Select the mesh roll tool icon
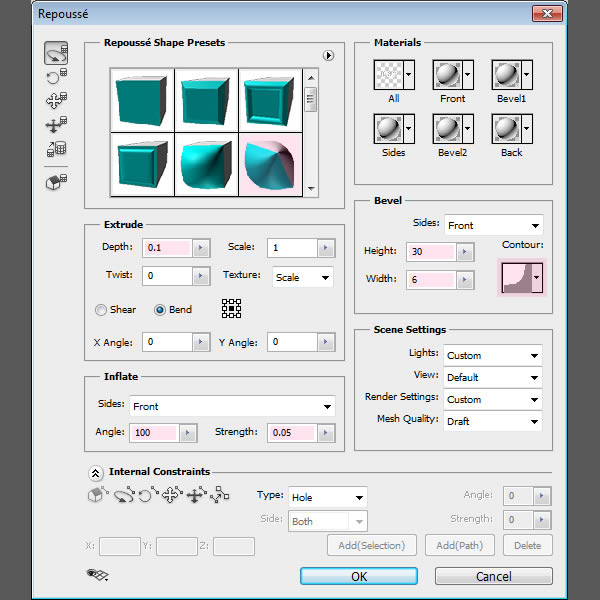 56,77
